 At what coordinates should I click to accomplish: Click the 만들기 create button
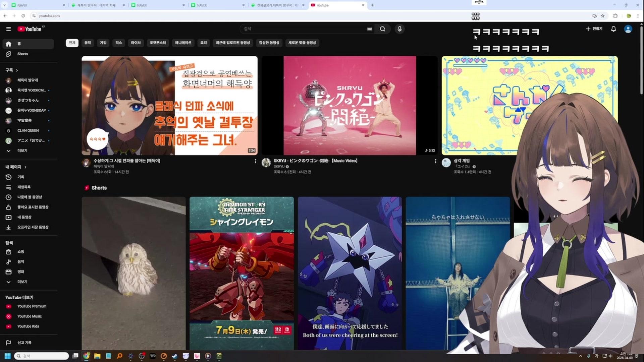594,29
